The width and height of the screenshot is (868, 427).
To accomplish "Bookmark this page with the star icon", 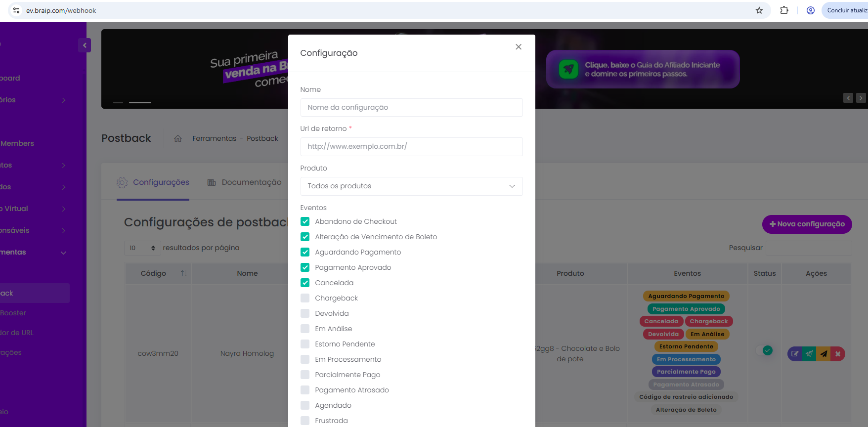I will pos(759,10).
